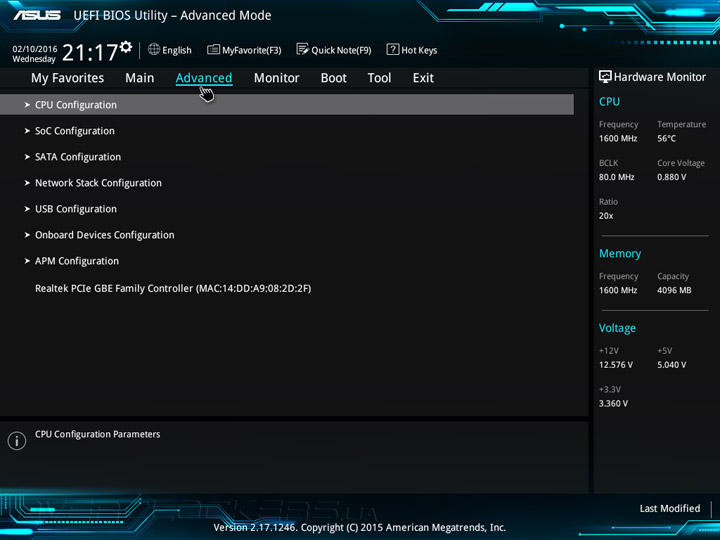Open the Boot tab

(x=333, y=78)
